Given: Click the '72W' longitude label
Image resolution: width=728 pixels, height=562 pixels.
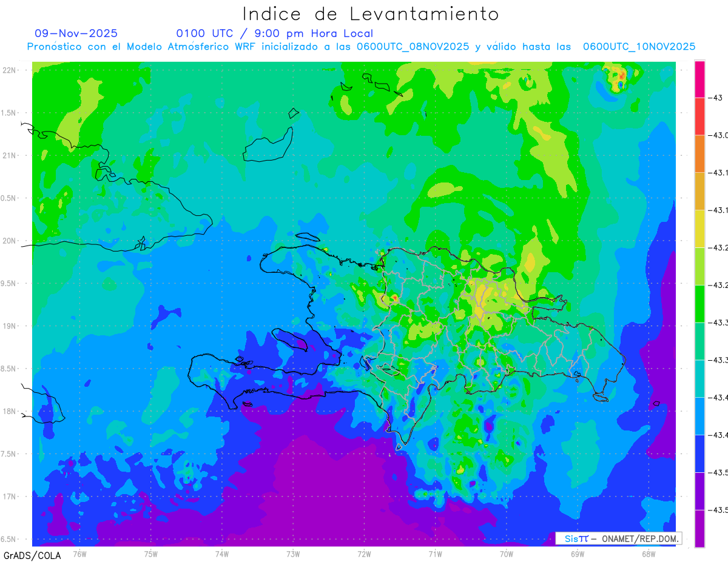Looking at the screenshot, I should pos(364,554).
